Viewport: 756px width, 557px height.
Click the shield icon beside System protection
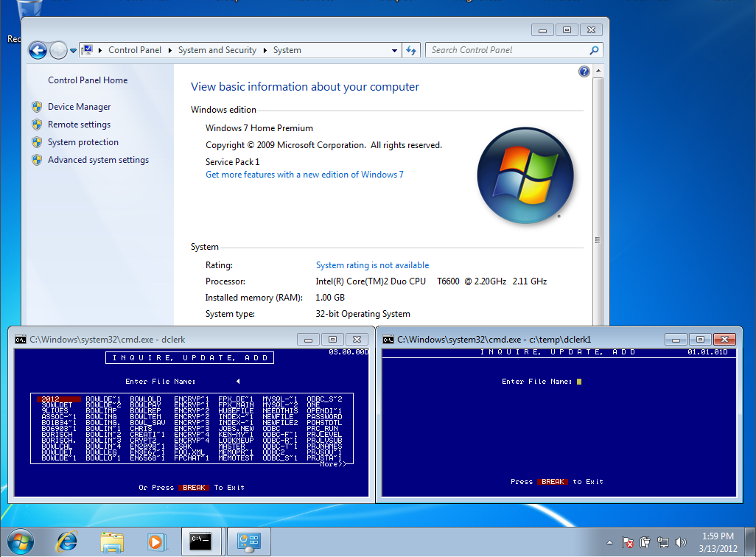(37, 142)
